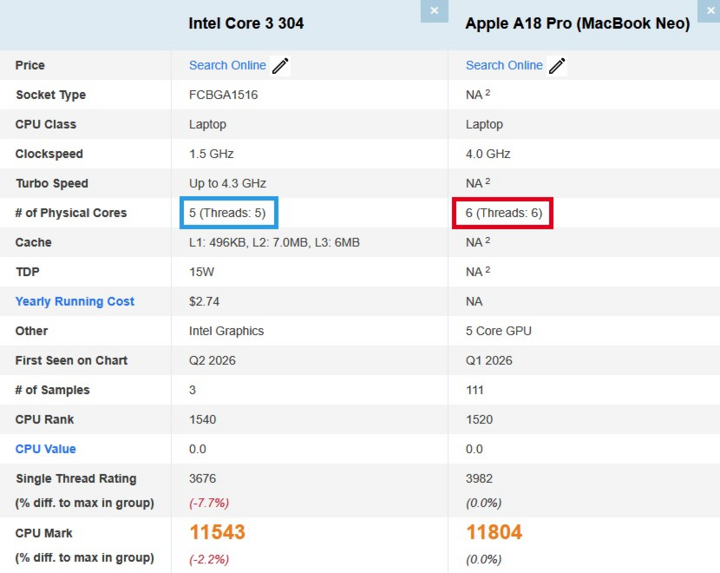Click the # of Physical Cores label
720x573 pixels.
point(71,213)
